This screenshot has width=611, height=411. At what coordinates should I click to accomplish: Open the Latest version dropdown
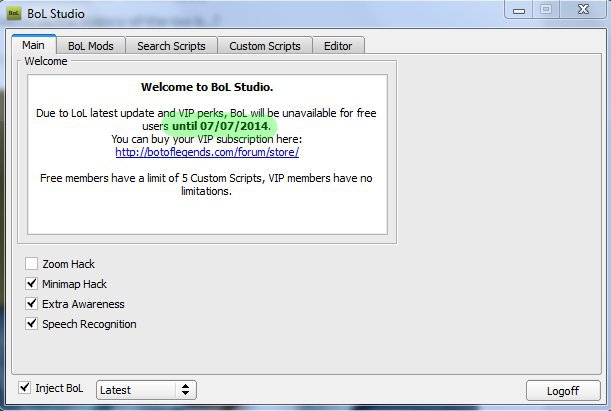147,390
